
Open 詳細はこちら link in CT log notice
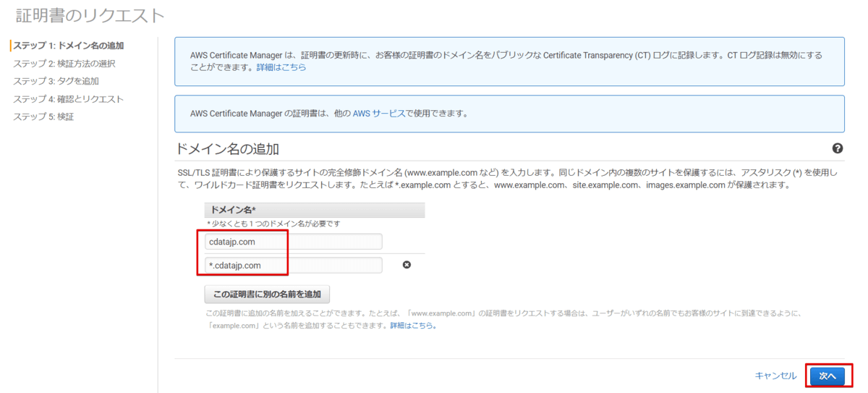(281, 67)
